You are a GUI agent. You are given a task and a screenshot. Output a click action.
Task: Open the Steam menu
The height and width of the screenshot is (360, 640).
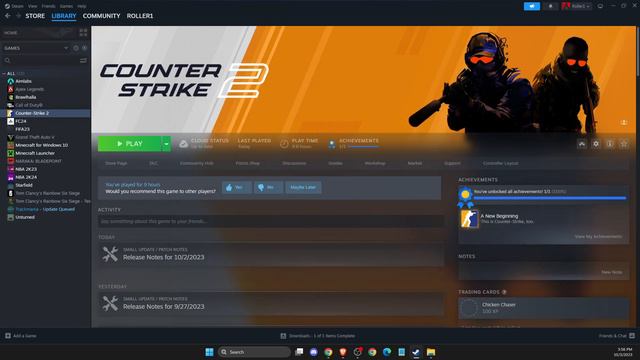14,6
